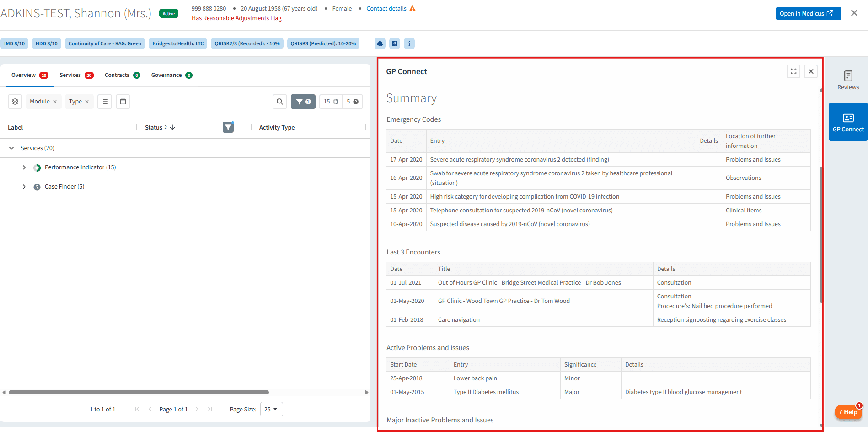Select 'Type II Diabetes mellitus' entry
868x432 pixels.
pos(486,392)
